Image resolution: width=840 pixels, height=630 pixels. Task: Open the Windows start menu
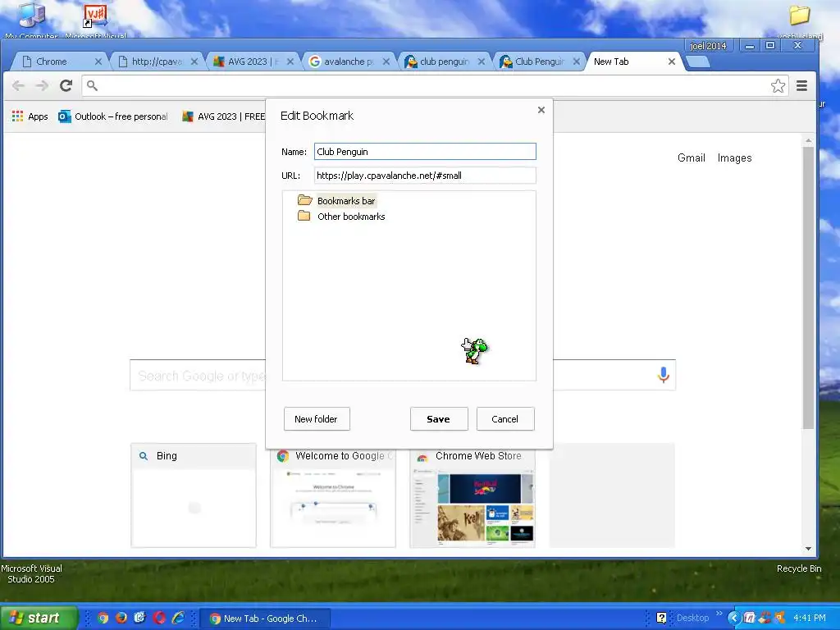click(x=38, y=618)
